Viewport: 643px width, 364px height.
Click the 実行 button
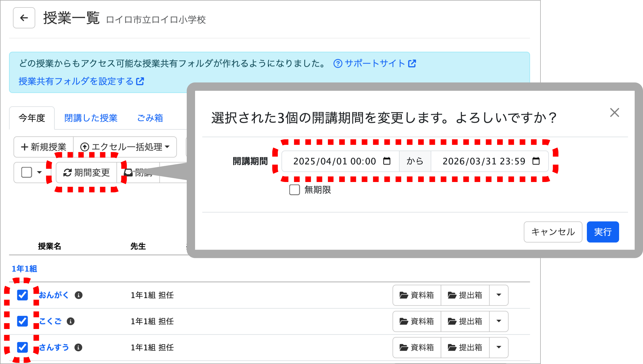tap(603, 232)
